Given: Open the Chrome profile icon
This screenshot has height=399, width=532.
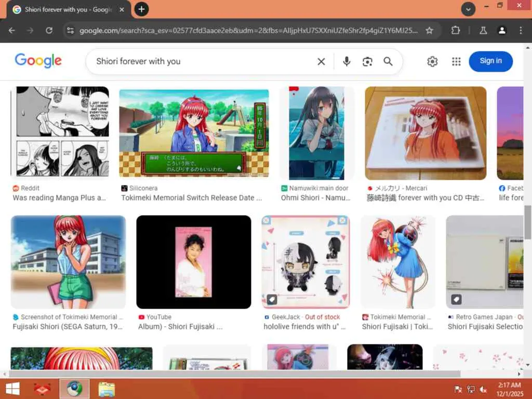Looking at the screenshot, I should (x=502, y=31).
